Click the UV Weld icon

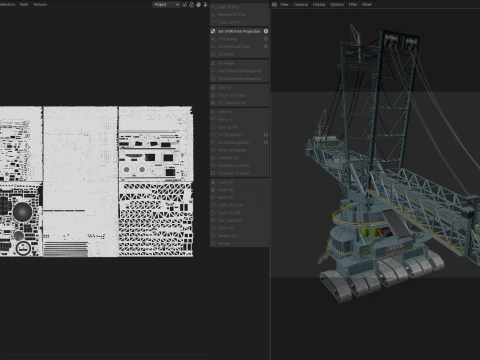pos(213,54)
